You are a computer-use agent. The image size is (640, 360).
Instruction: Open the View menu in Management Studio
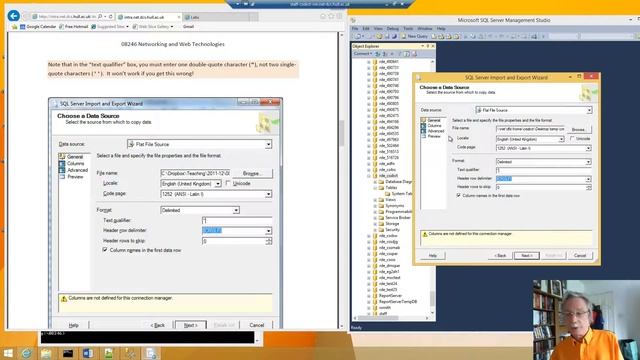click(x=378, y=29)
